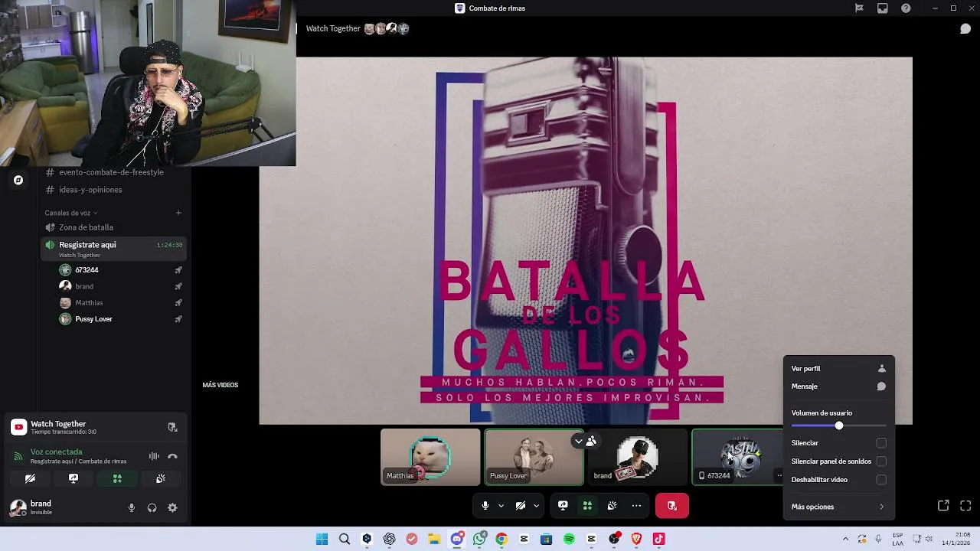Open Spotify from the taskbar
Viewport: 980px width, 551px height.
click(x=569, y=539)
